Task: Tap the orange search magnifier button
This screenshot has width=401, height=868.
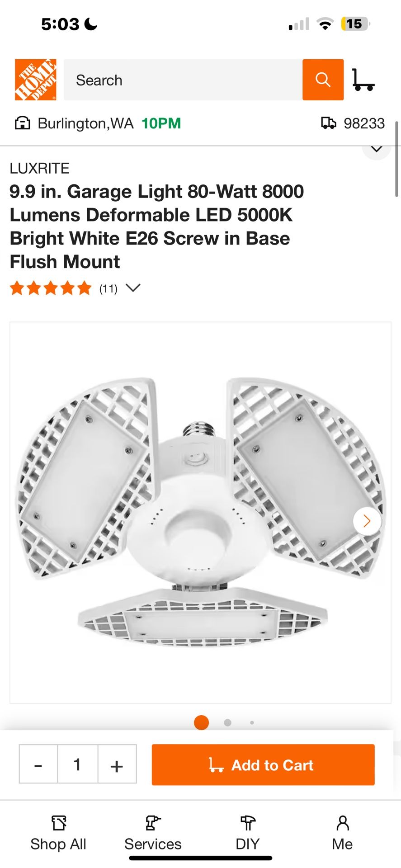Action: [323, 80]
